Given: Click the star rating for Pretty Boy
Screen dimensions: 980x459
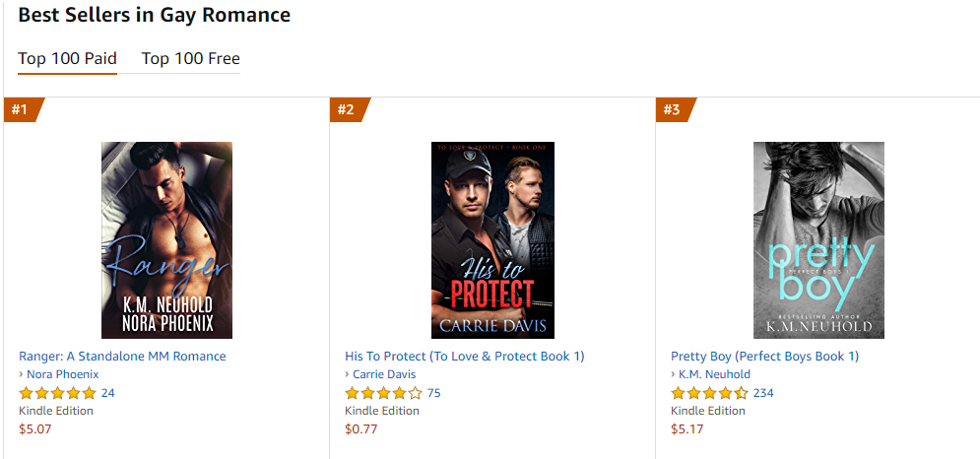Looking at the screenshot, I should pyautogui.click(x=709, y=393).
